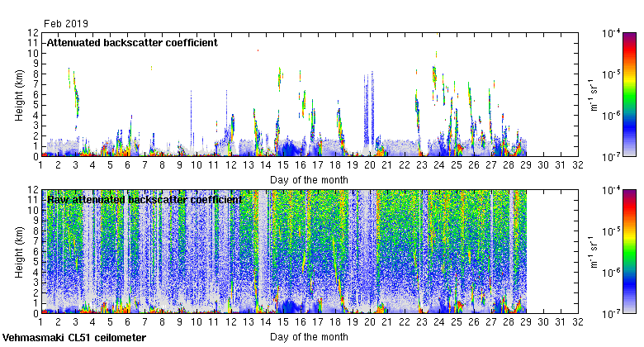The height and width of the screenshot is (347, 644).
Task: Click the 'Attenuated backscatter coefficient' top plot title
Action: 132,43
